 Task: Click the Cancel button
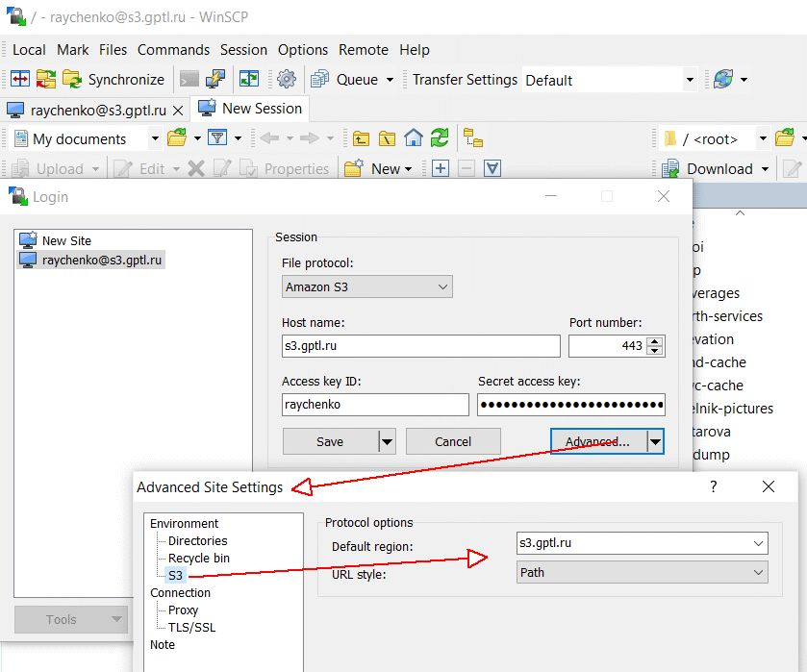(453, 441)
